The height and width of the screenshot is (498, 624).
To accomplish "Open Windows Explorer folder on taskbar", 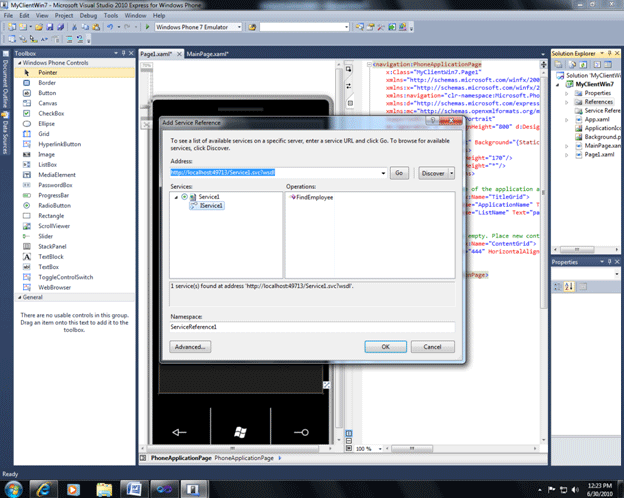I will pos(104,489).
